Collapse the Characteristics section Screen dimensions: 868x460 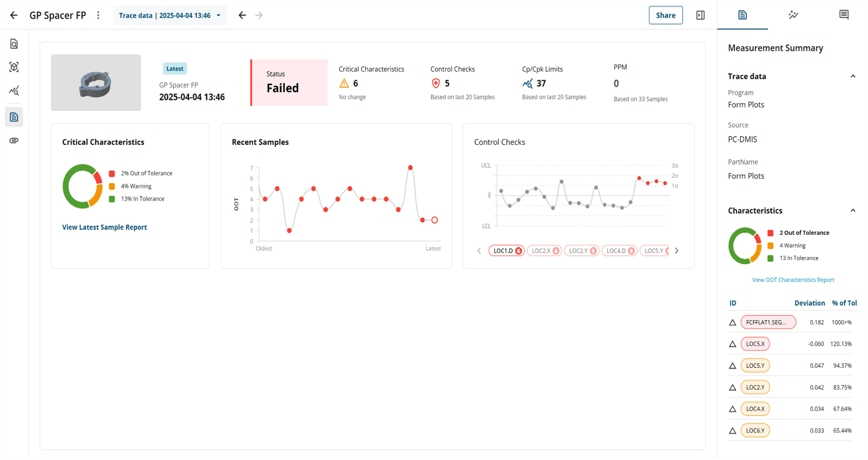point(853,211)
